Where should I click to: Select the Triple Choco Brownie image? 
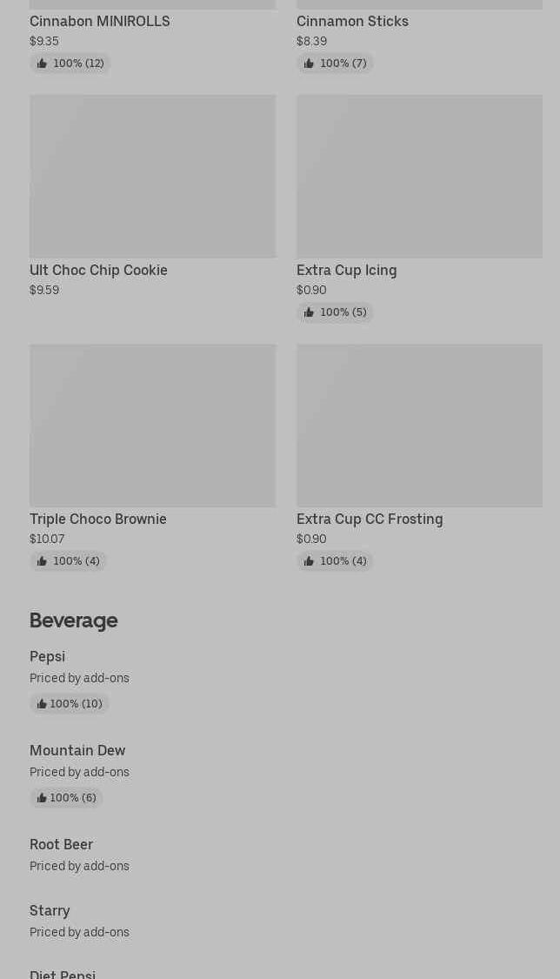click(x=152, y=425)
